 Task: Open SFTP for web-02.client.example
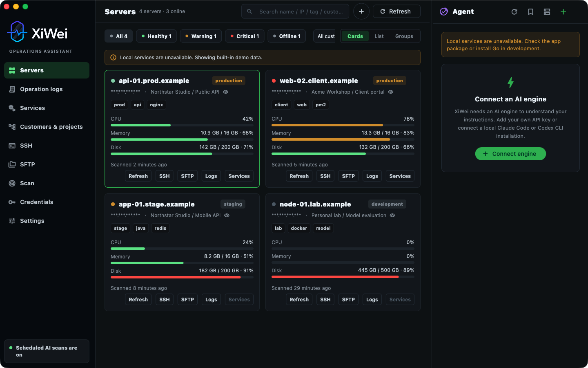pos(348,176)
